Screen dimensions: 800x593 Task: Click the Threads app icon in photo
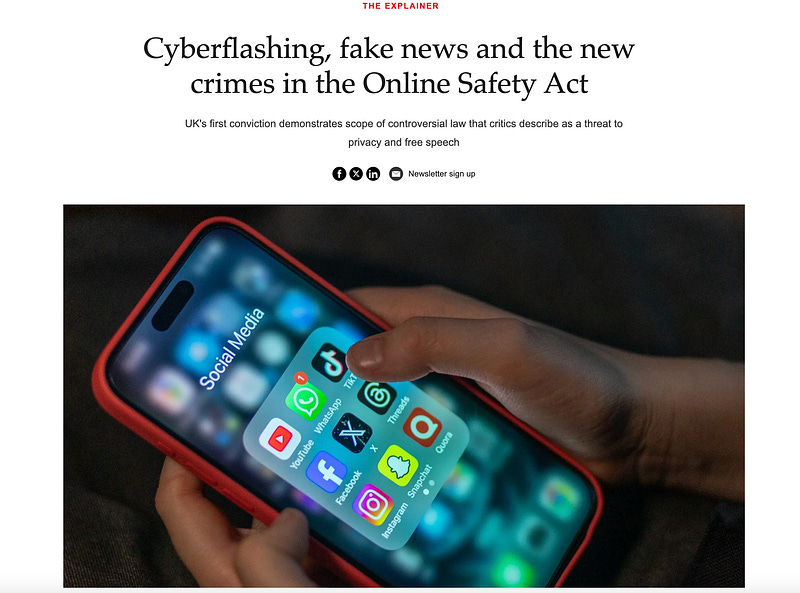pos(377,396)
